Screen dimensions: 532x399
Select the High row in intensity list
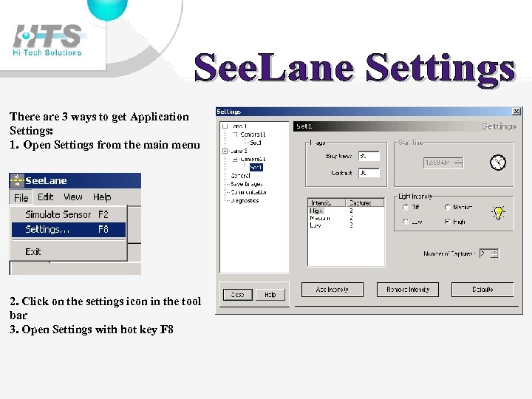(x=346, y=211)
